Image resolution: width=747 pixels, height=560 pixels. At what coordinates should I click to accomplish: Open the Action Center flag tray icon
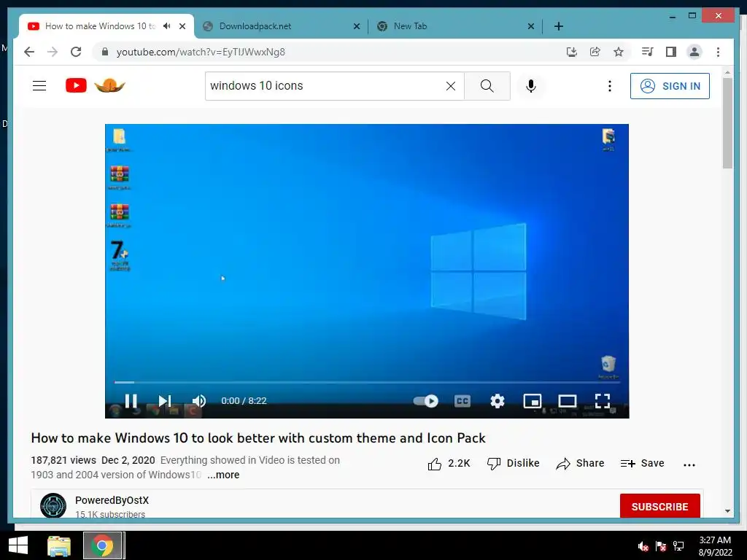[x=661, y=546]
